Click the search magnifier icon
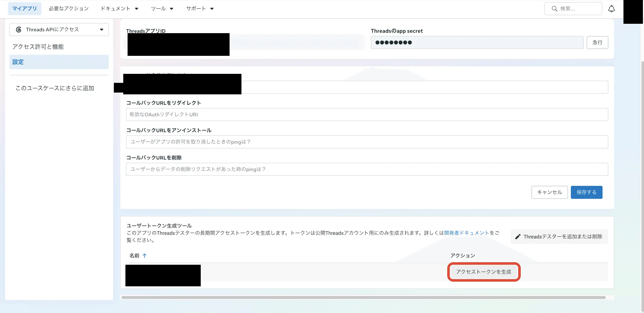This screenshot has height=313, width=644. 555,9
